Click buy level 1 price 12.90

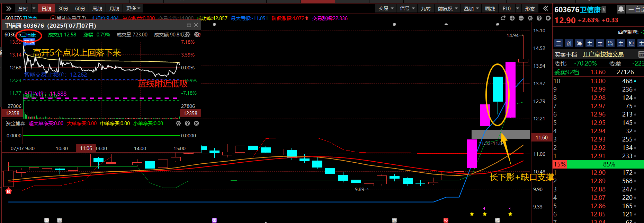pos(598,172)
